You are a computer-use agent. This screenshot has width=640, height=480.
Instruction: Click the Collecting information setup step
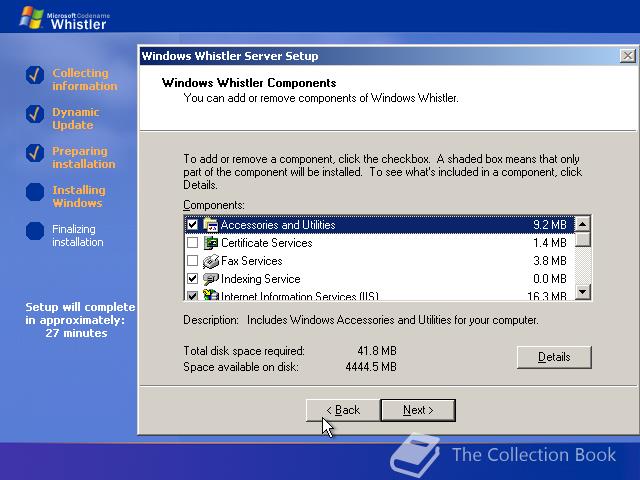tap(84, 79)
